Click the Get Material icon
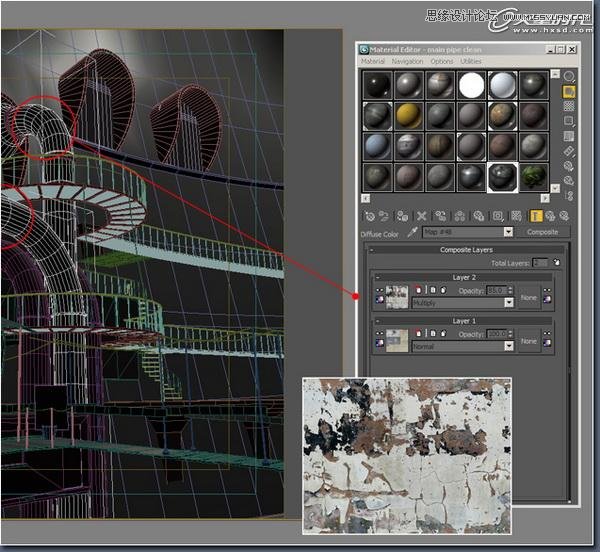 click(x=369, y=215)
